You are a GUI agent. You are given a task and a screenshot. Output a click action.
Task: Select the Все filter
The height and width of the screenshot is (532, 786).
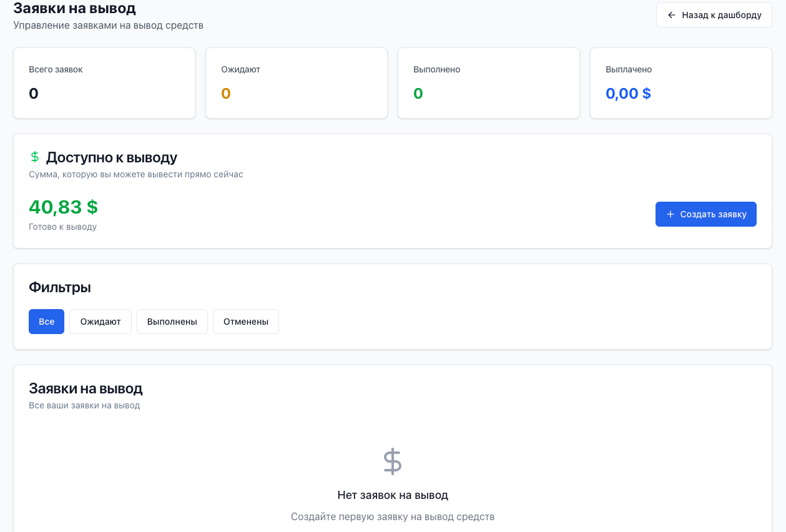pos(46,322)
